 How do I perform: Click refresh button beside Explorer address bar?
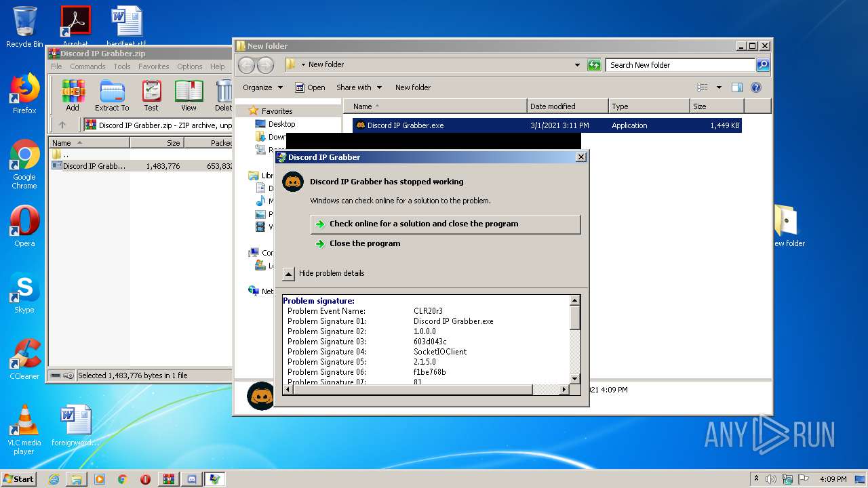(594, 65)
